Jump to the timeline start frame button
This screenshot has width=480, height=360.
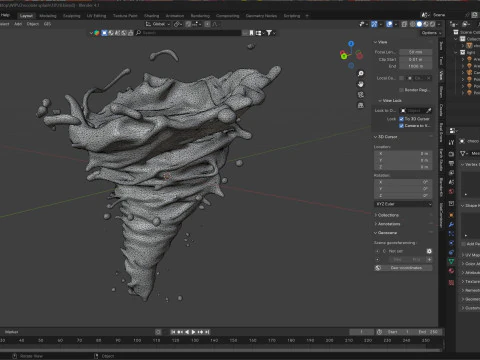[173, 332]
